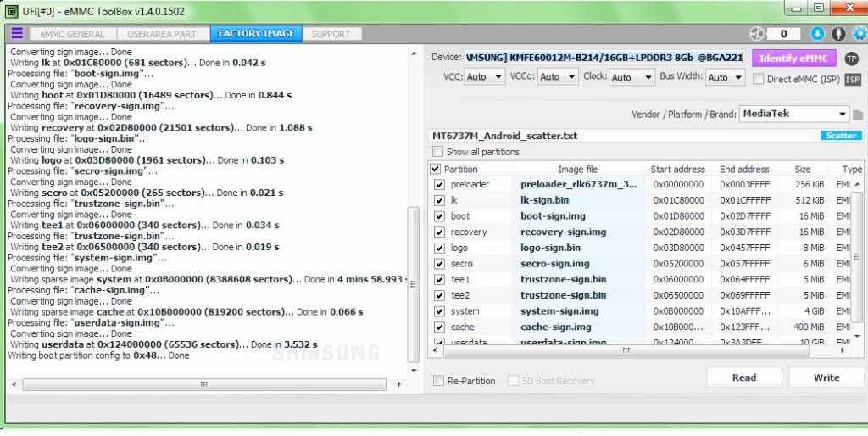Click the log horizontal scrollbar thumb
The width and height of the screenshot is (868, 436).
(203, 384)
